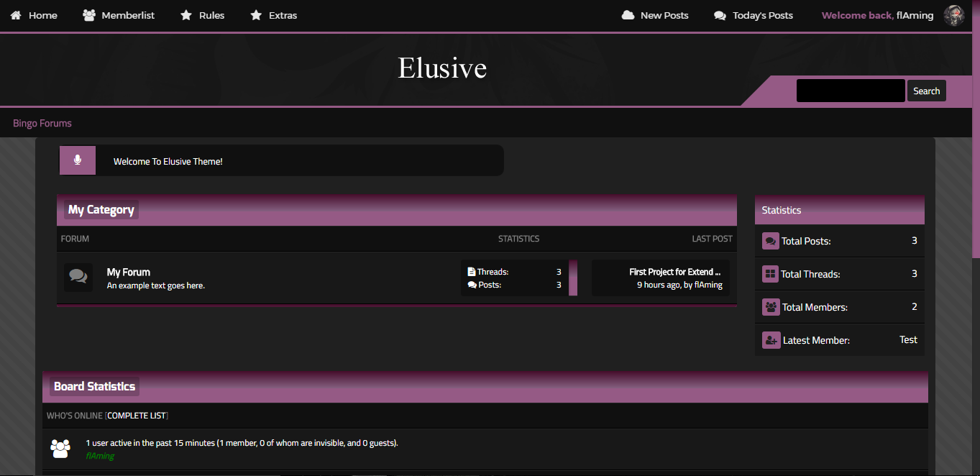Open the flAming user avatar
The height and width of the screenshot is (476, 980).
[x=954, y=15]
